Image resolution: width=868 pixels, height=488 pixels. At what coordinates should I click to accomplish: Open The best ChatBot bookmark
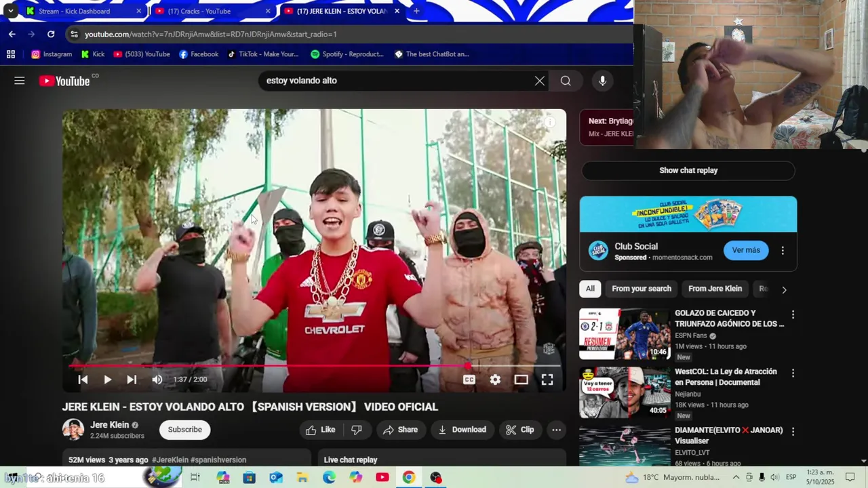431,54
